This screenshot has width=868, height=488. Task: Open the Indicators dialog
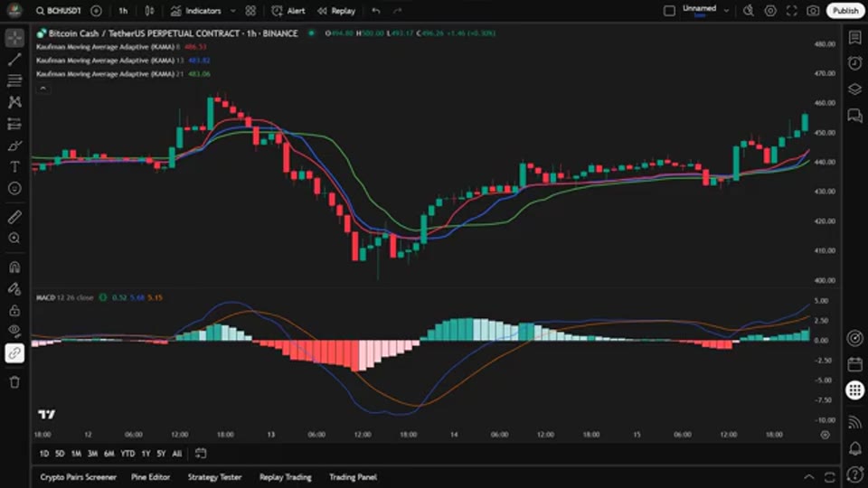click(196, 11)
